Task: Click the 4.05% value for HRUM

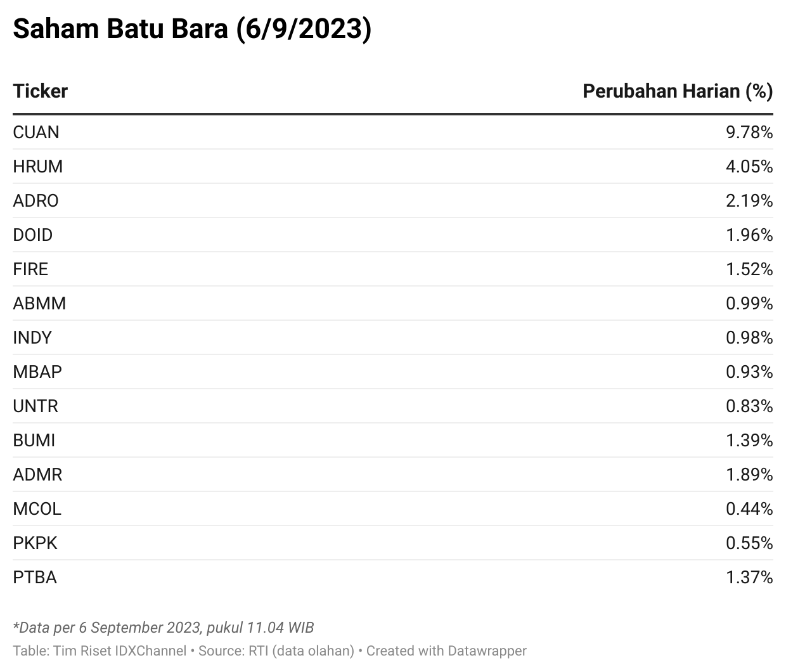Action: click(749, 166)
